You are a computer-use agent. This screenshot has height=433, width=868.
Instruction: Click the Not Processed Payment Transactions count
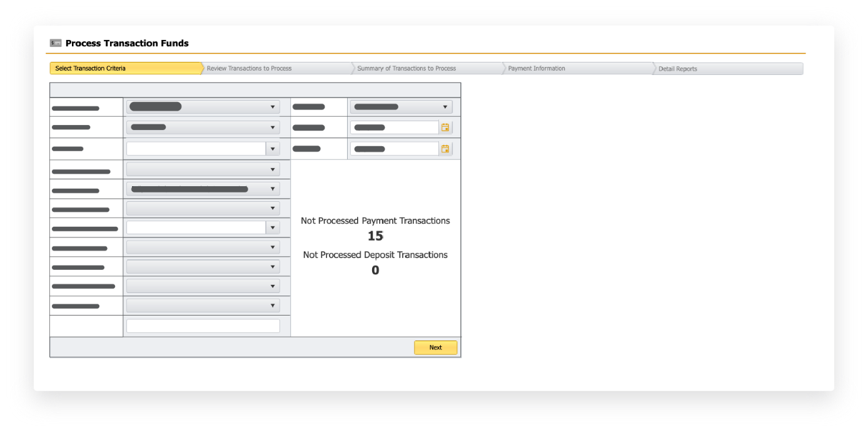(x=375, y=236)
